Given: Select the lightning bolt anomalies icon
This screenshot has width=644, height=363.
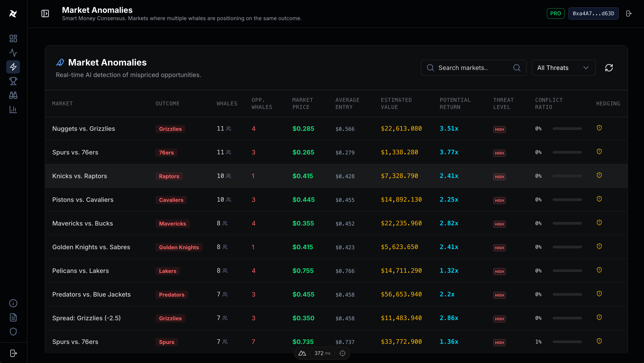Looking at the screenshot, I should click(13, 67).
